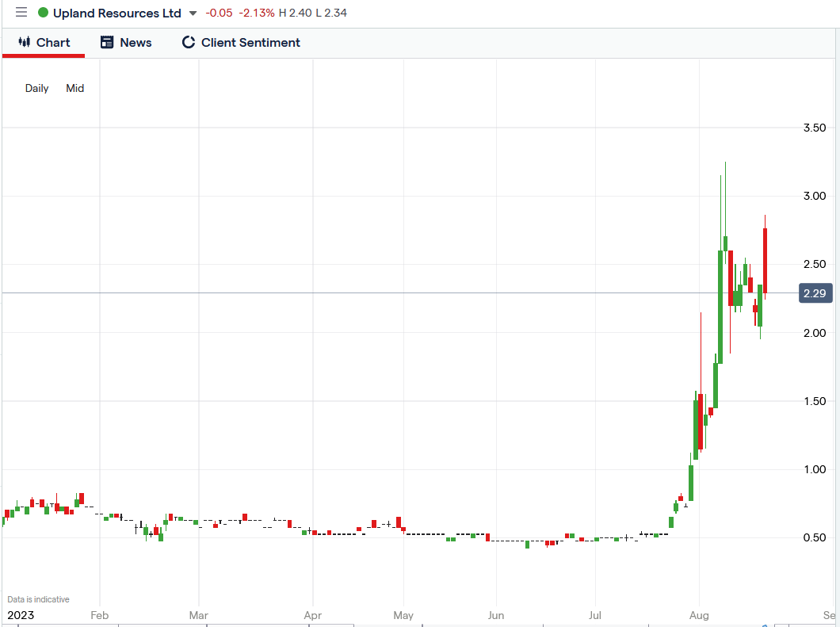The width and height of the screenshot is (840, 627).
Task: Click the Jul date axis label
Action: [594, 615]
